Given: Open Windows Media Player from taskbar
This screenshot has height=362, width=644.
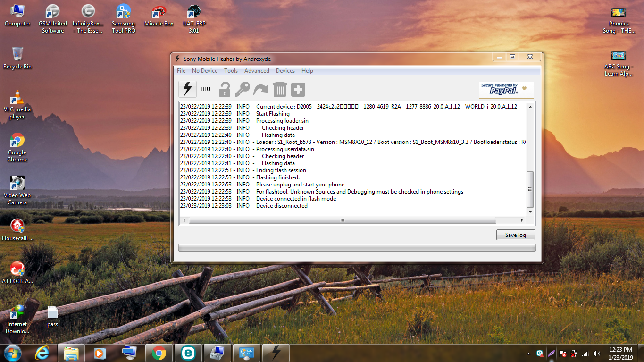Looking at the screenshot, I should pos(100,353).
